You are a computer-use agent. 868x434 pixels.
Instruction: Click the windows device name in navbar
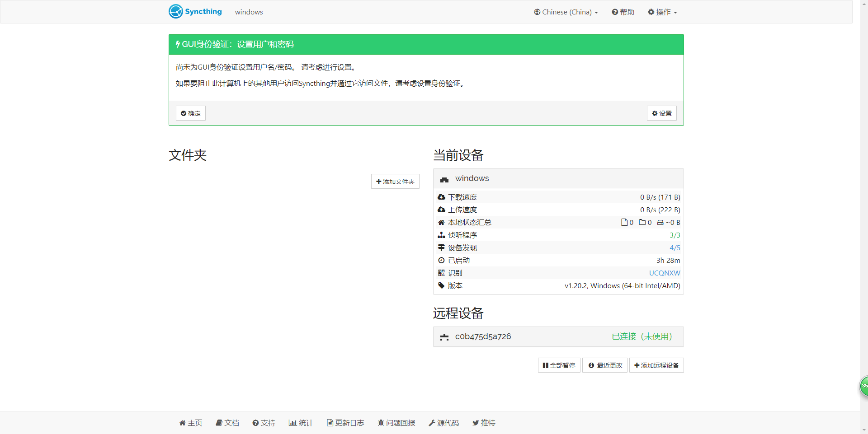(249, 12)
